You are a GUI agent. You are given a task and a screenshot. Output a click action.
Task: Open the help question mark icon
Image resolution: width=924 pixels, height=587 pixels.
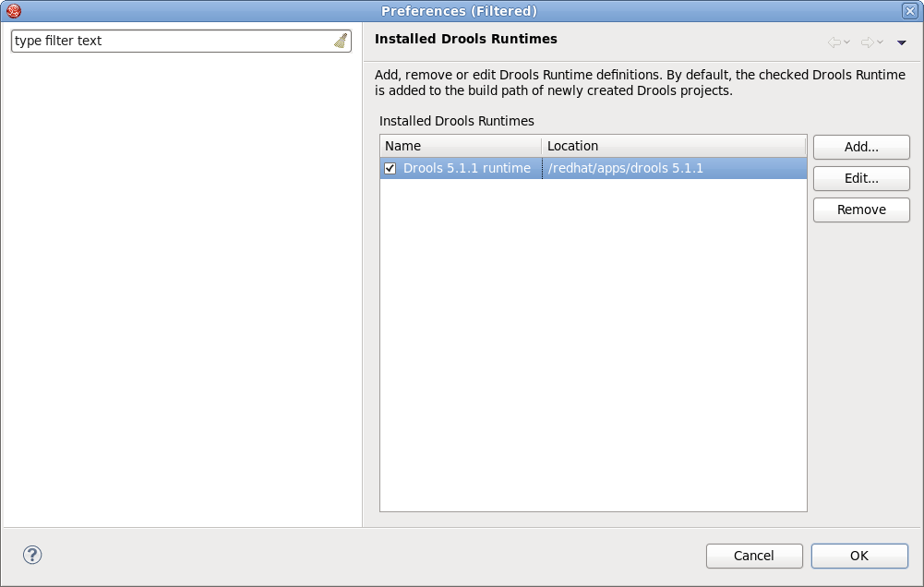[x=32, y=555]
